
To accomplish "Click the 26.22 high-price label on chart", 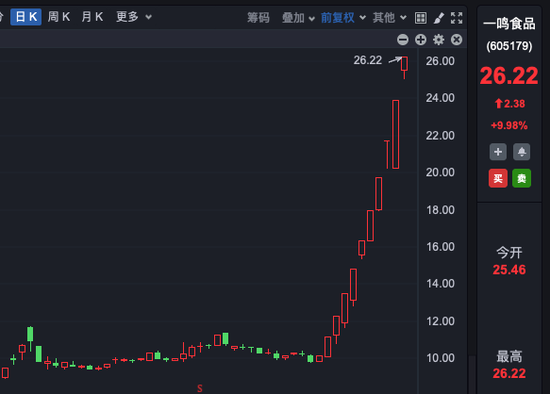I will [x=368, y=60].
